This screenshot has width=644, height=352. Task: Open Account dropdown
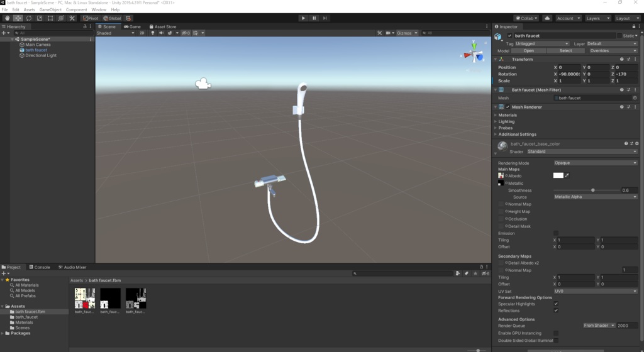(569, 18)
